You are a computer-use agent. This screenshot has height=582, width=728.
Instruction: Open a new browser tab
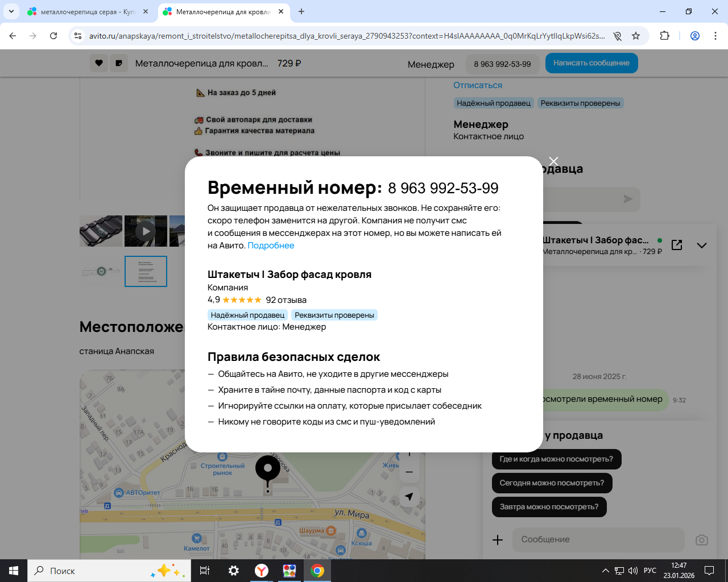point(301,11)
